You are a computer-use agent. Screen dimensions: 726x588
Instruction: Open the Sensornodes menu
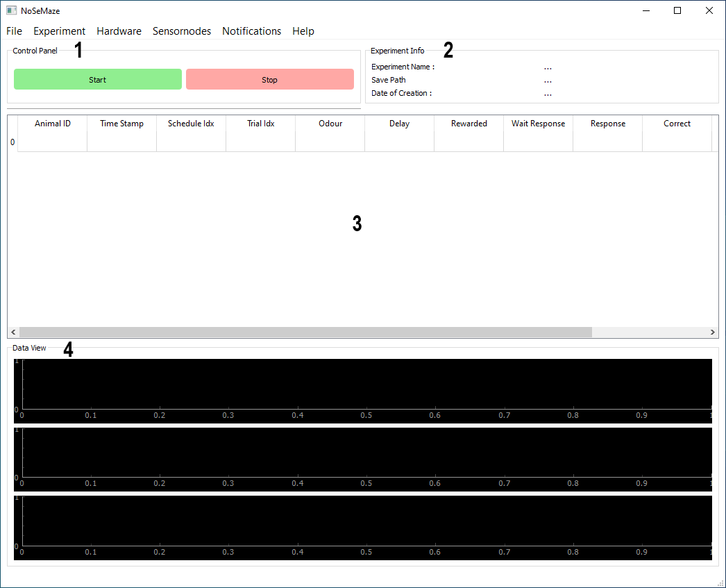182,31
